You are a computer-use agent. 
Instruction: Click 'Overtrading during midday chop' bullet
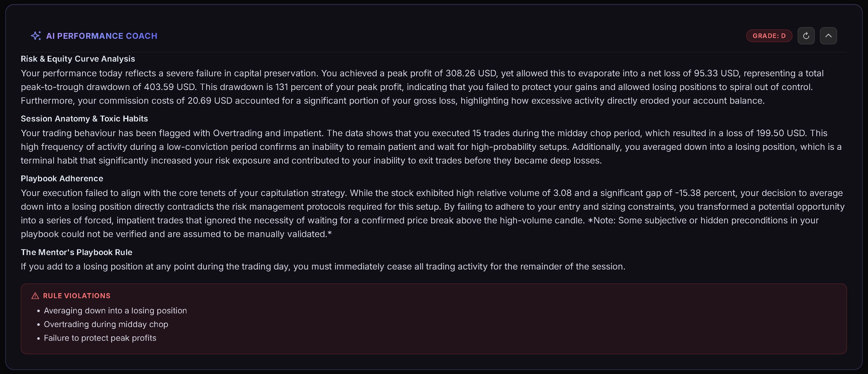[106, 324]
